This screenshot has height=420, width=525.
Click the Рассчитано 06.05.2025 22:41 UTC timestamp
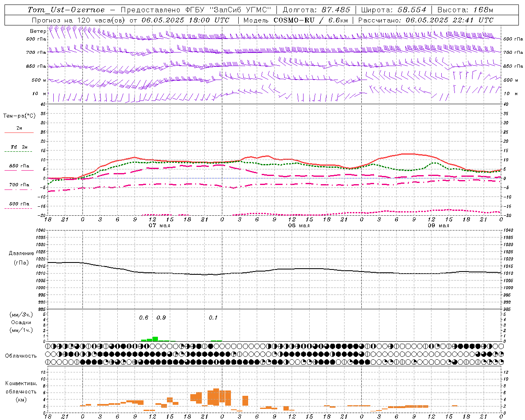pos(426,20)
